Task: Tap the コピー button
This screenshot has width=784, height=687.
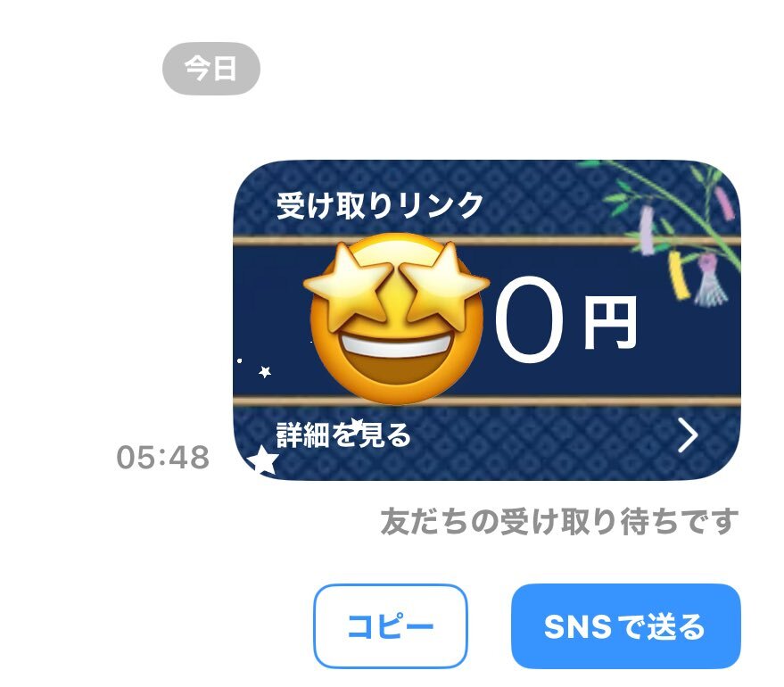Action: (x=390, y=626)
